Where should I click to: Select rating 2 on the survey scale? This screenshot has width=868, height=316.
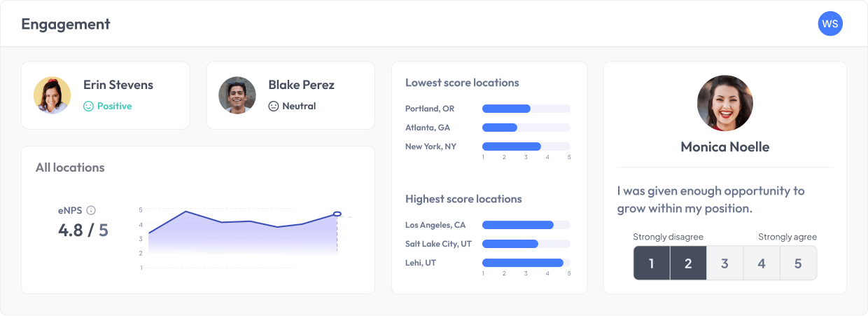pyautogui.click(x=688, y=263)
